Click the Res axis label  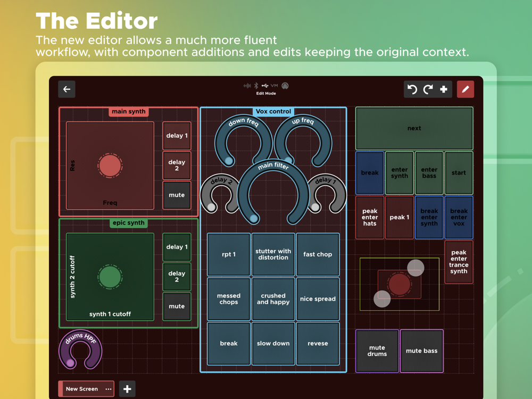pos(72,165)
